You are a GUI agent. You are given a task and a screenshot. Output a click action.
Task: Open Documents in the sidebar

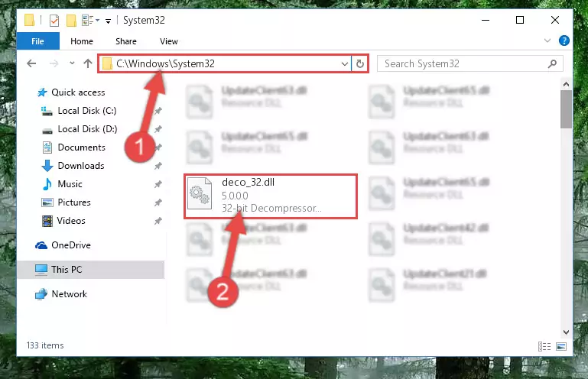81,147
